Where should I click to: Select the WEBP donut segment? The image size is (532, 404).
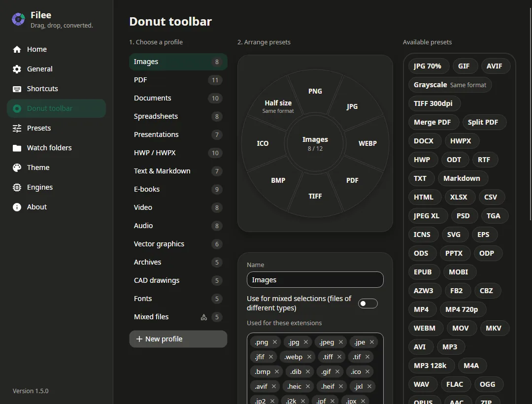367,143
